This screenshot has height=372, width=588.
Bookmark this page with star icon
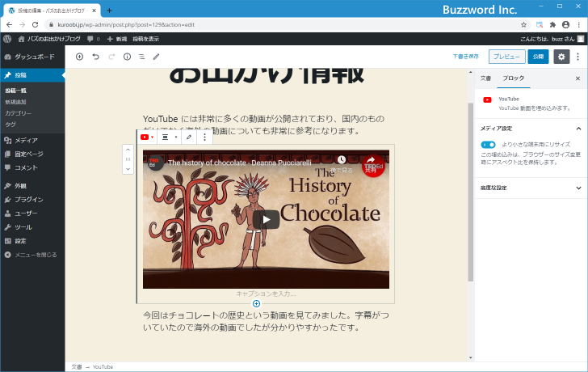tap(524, 25)
